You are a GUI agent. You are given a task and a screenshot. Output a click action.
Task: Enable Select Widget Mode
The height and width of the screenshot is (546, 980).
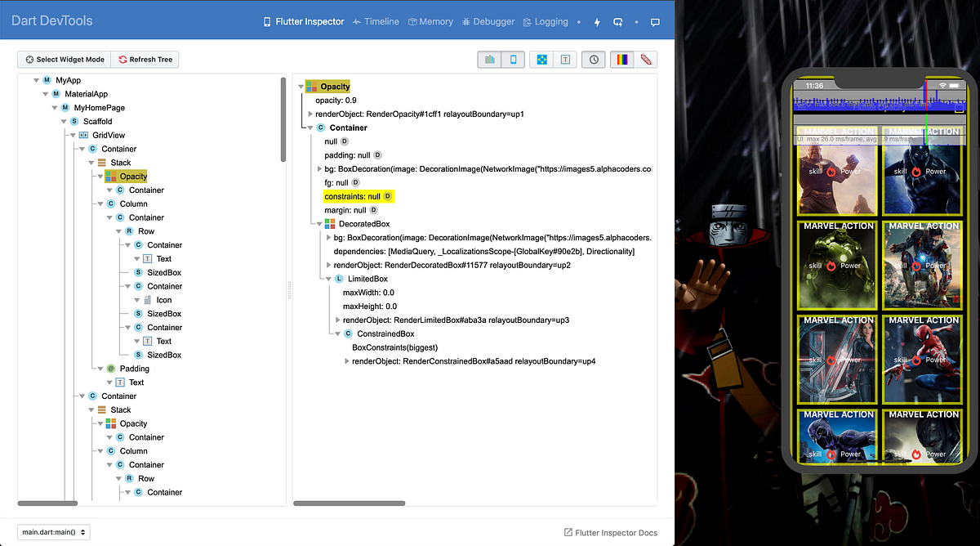(65, 60)
